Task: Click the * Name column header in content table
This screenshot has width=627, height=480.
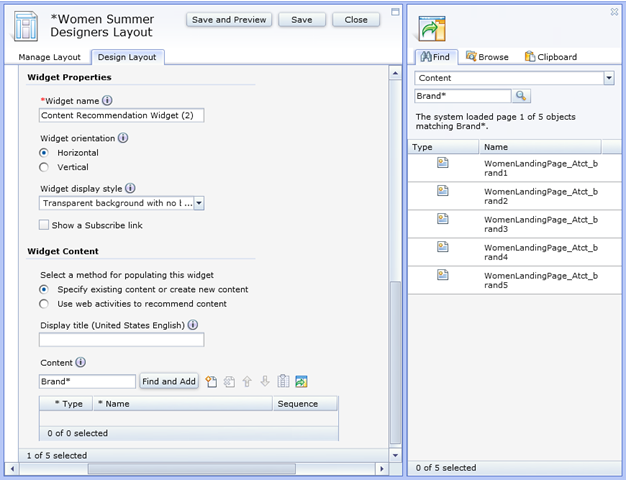Action: [183, 404]
